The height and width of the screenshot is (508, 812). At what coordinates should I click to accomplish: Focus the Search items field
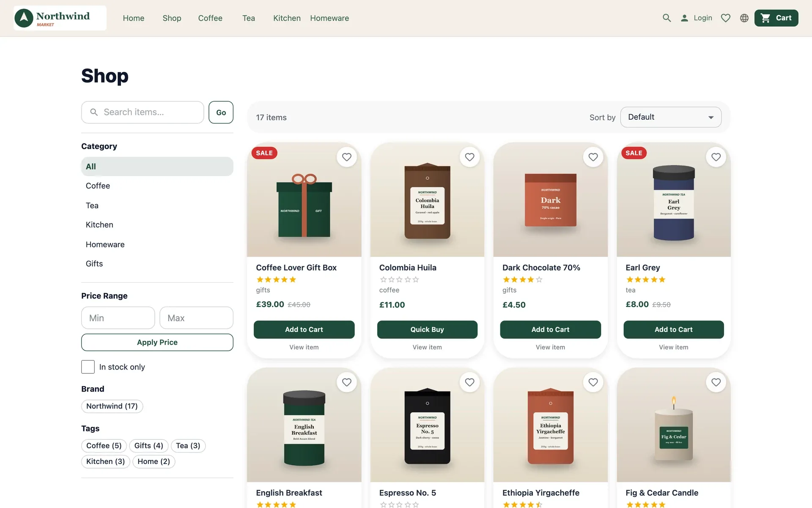[143, 112]
